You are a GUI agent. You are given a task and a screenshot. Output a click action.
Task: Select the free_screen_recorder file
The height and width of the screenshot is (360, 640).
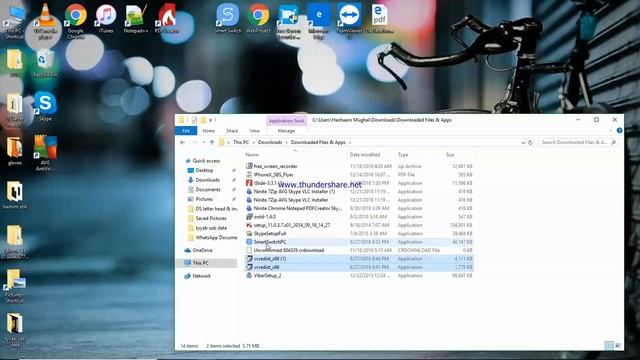359,166
